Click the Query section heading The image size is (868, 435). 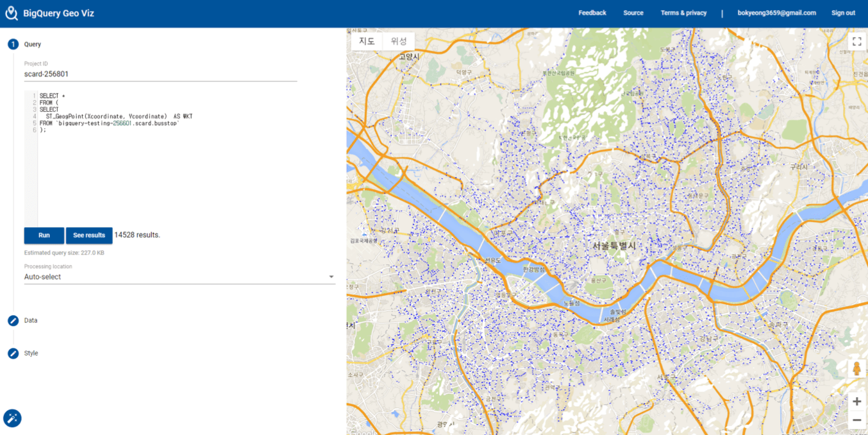33,44
